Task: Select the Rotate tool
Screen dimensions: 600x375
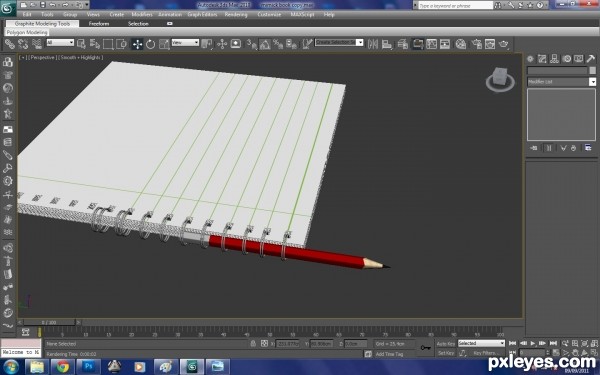Action: coord(150,44)
